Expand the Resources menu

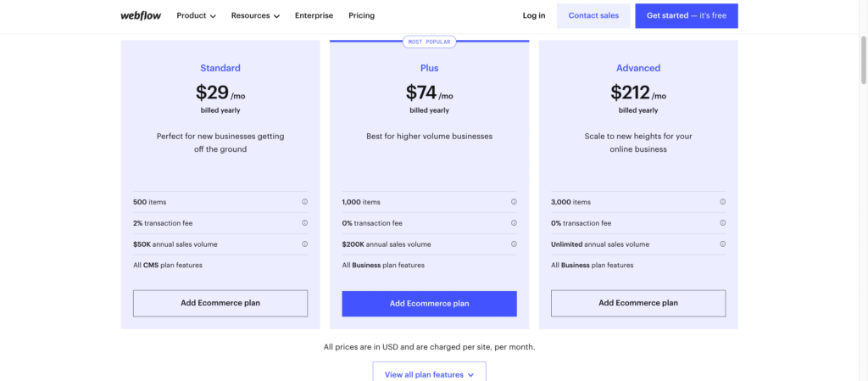coord(255,15)
